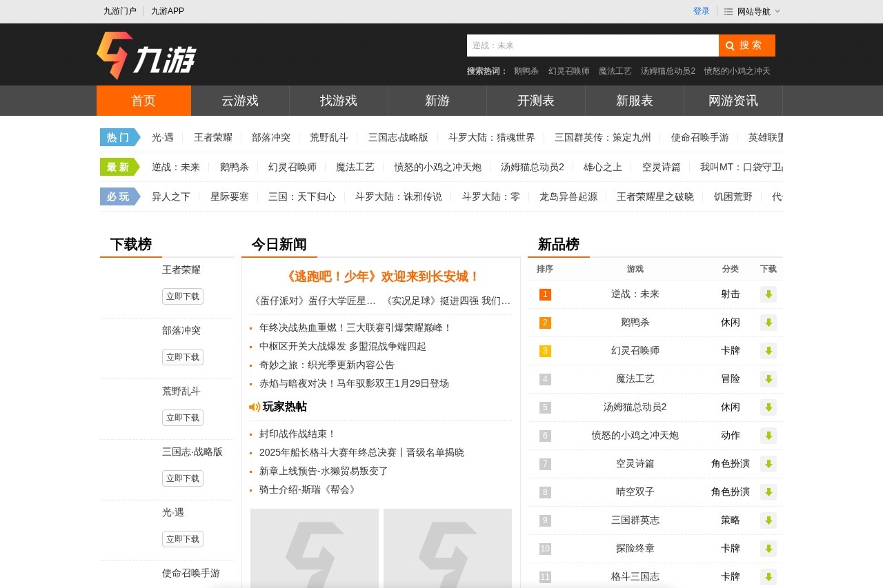Click download arrow for 汤姆猫总动员2 row
883x588 pixels.
768,407
